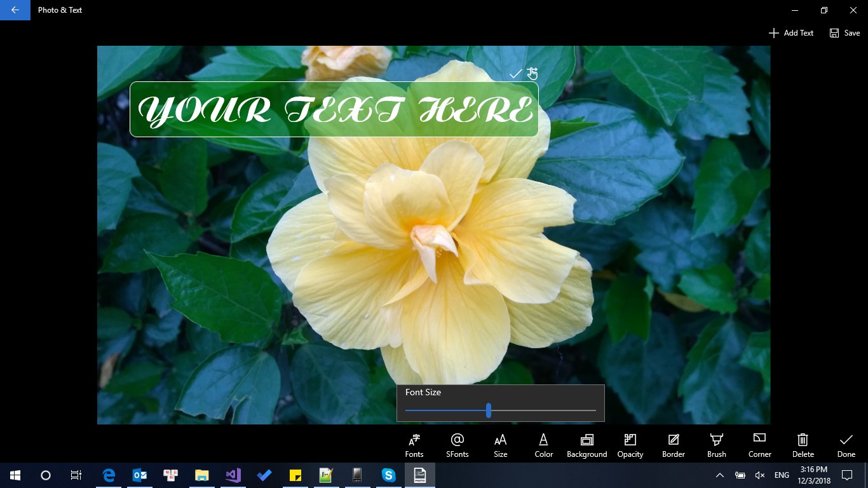
Task: Open the Opacity tool
Action: 630,445
